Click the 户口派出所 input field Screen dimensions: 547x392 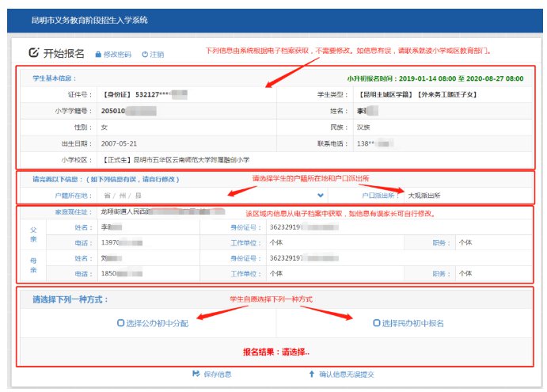coord(467,194)
